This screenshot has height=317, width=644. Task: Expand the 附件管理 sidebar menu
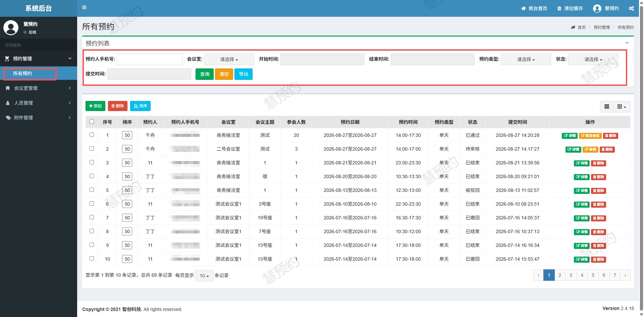click(39, 118)
